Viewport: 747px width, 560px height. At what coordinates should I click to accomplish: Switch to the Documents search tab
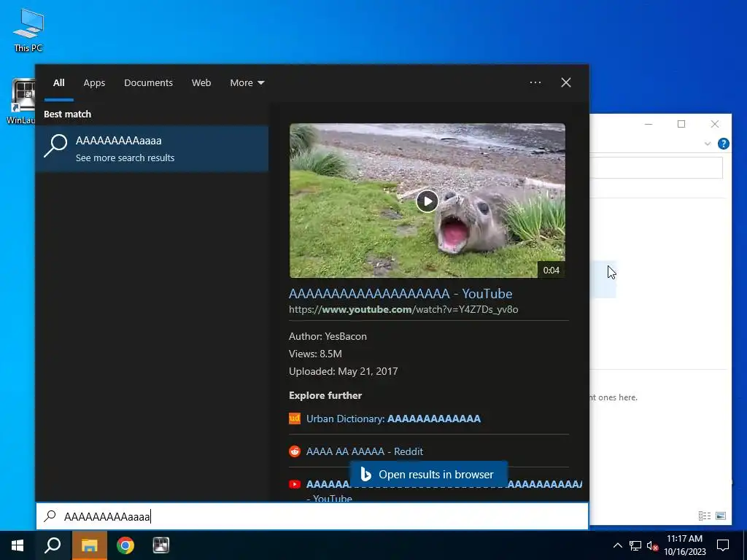pyautogui.click(x=148, y=83)
